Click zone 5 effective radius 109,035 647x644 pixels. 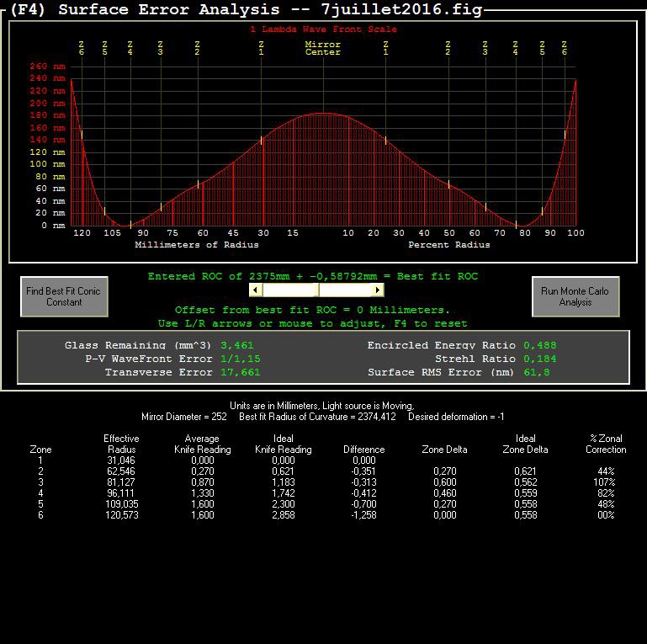tap(122, 503)
